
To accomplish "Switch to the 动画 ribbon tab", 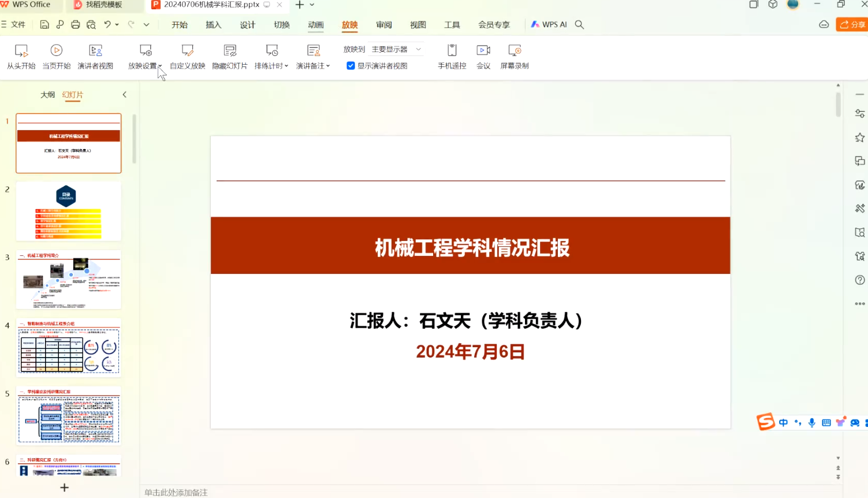I will tap(315, 25).
